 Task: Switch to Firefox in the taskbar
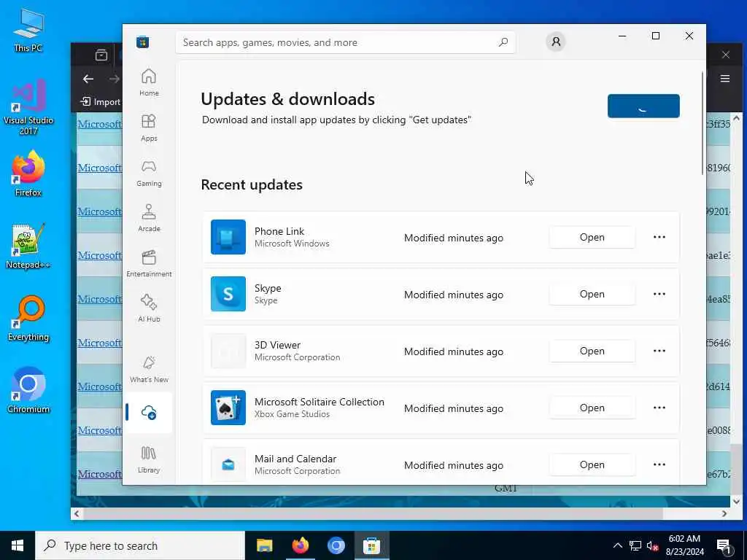[x=300, y=545]
